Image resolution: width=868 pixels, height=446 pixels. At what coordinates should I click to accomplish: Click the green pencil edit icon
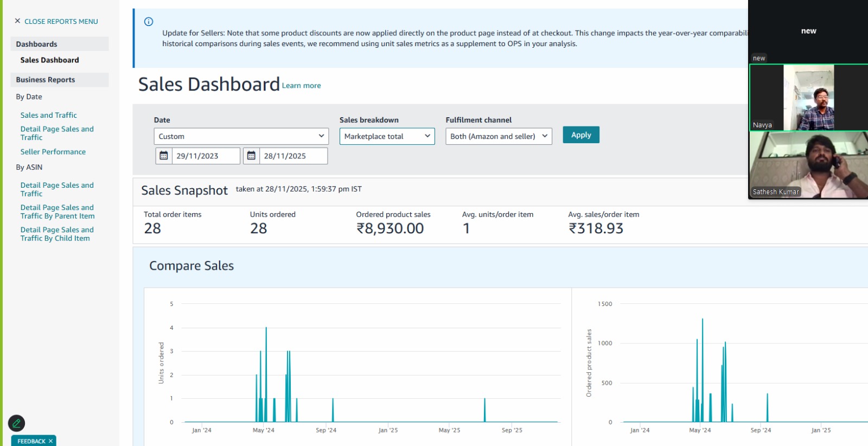tap(16, 423)
